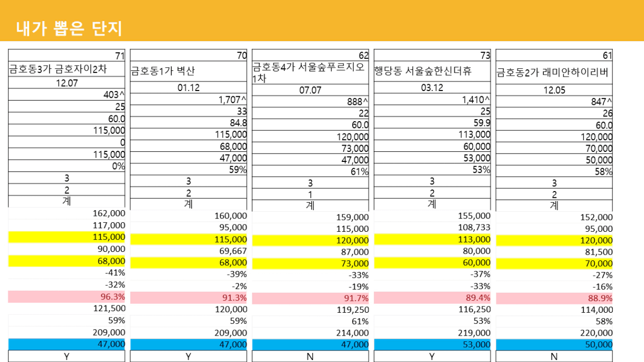The image size is (644, 362).
Task: Select the 0% ratio cell
Action: (x=67, y=166)
